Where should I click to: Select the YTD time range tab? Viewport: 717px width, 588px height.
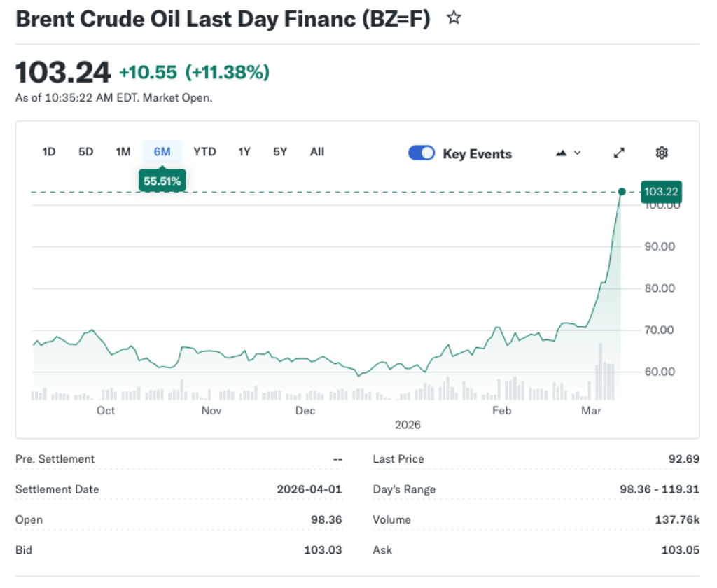pyautogui.click(x=204, y=151)
